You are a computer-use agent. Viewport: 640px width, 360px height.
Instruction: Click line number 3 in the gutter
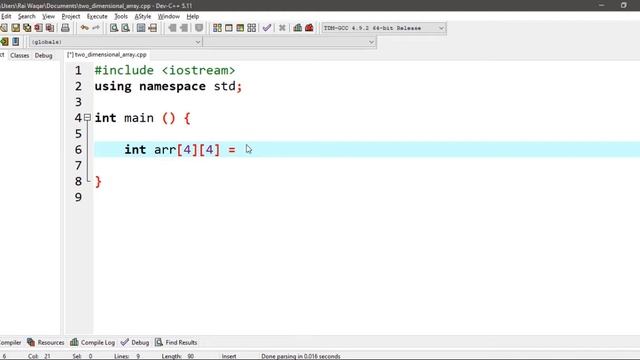pyautogui.click(x=78, y=102)
